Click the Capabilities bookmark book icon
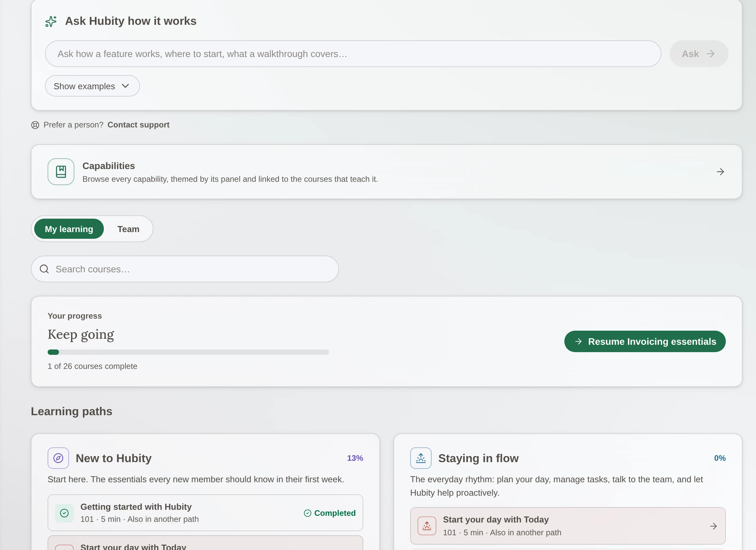756x550 pixels. [61, 172]
